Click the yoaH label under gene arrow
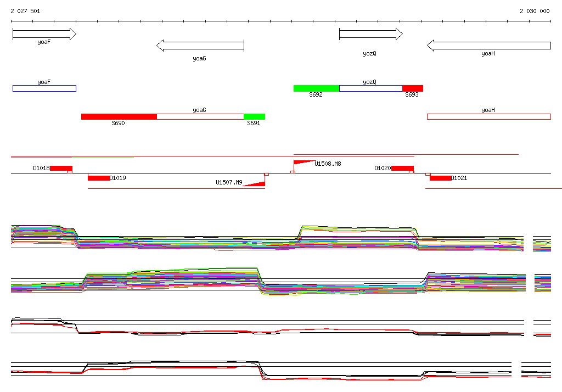Viewport: 562px width, 392px height. (488, 53)
